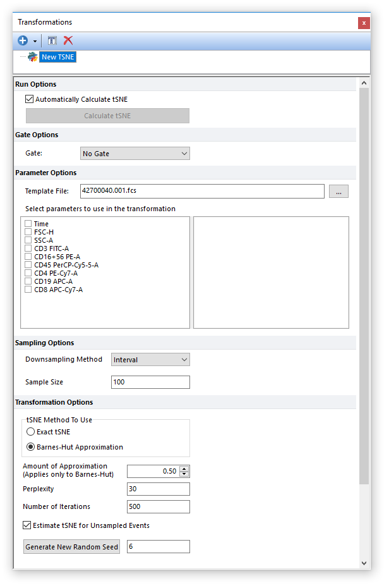
Task: Click the Sample Size input field
Action: (x=150, y=382)
